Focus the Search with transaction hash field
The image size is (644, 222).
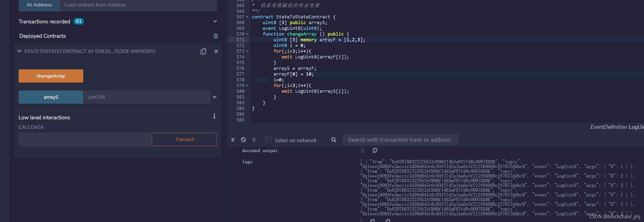pos(400,140)
